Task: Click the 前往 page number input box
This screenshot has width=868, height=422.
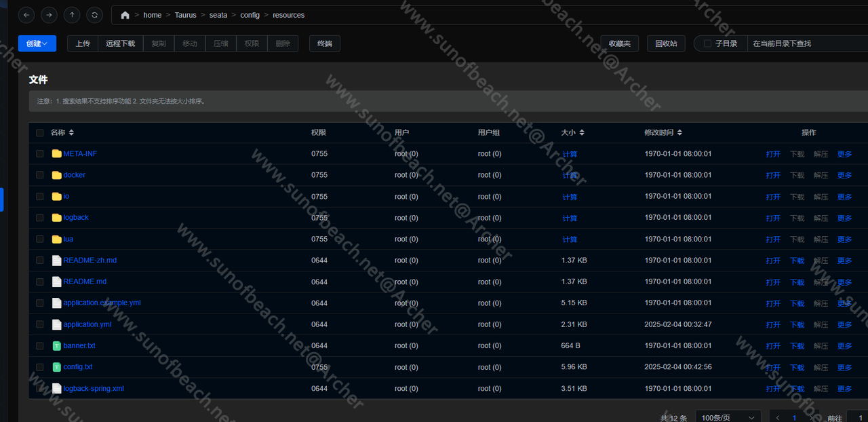Action: [858, 418]
